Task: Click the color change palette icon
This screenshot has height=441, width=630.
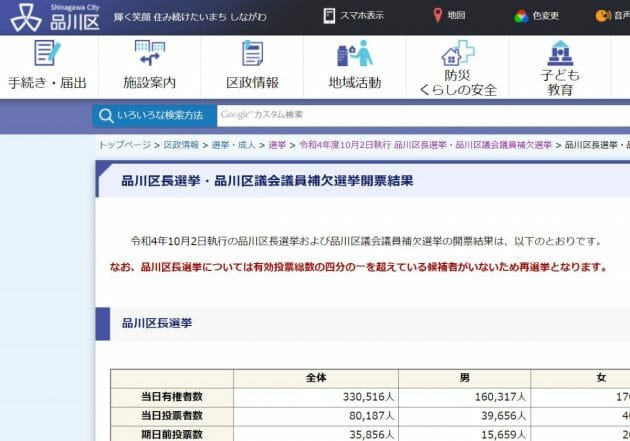Action: click(x=521, y=16)
